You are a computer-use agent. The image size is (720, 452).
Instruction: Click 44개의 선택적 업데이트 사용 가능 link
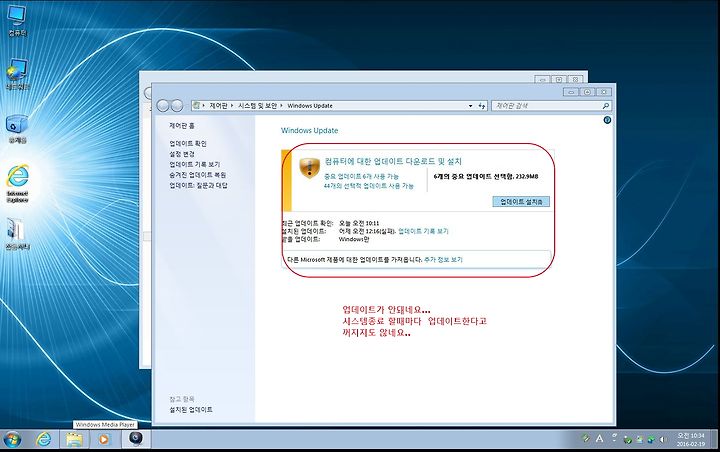pyautogui.click(x=369, y=186)
